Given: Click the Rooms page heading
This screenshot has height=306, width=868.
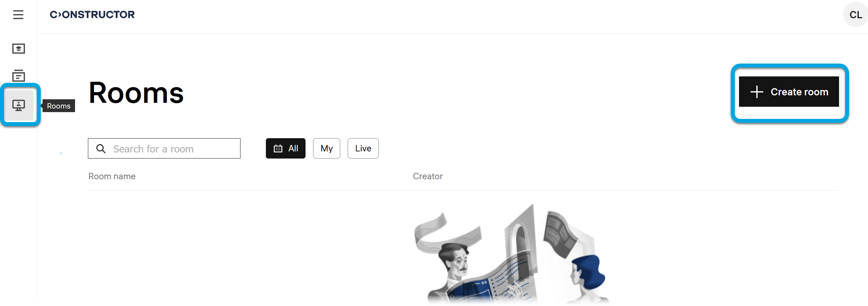Looking at the screenshot, I should pyautogui.click(x=136, y=93).
